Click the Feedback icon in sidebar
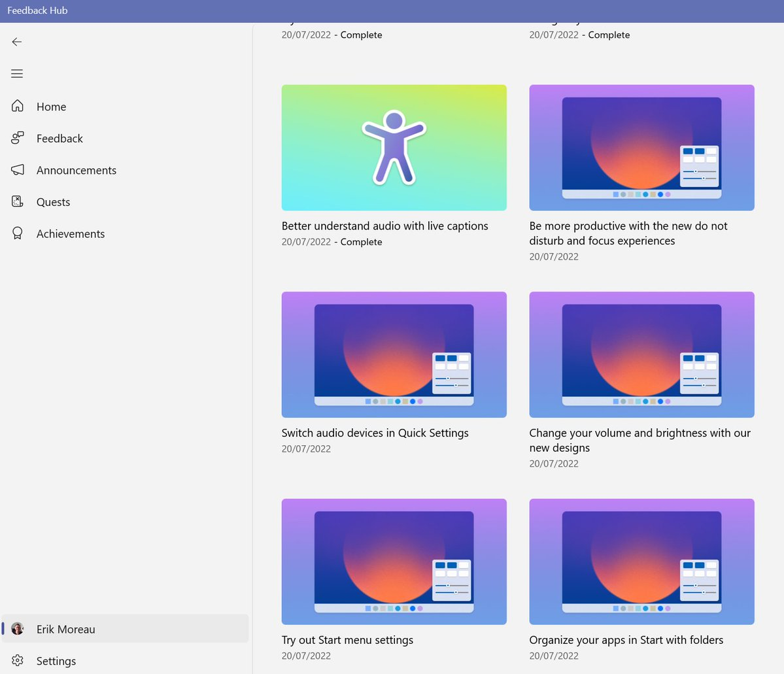 tap(18, 138)
